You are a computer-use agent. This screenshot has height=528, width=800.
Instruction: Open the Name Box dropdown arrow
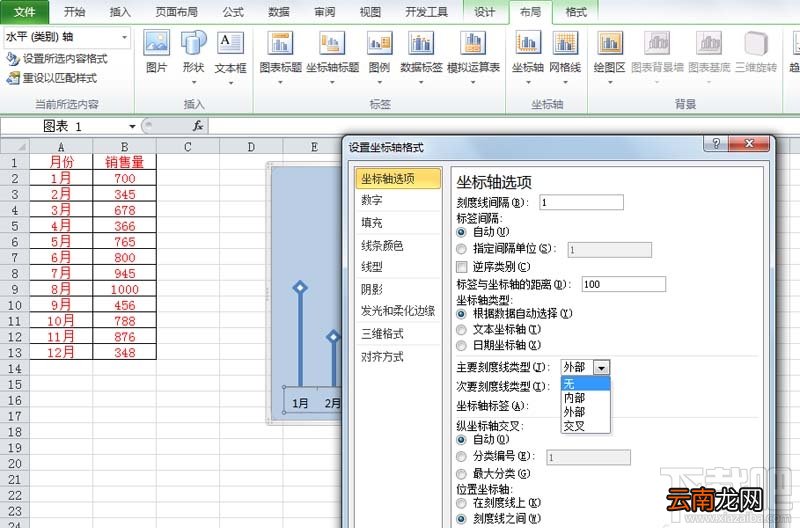point(132,126)
